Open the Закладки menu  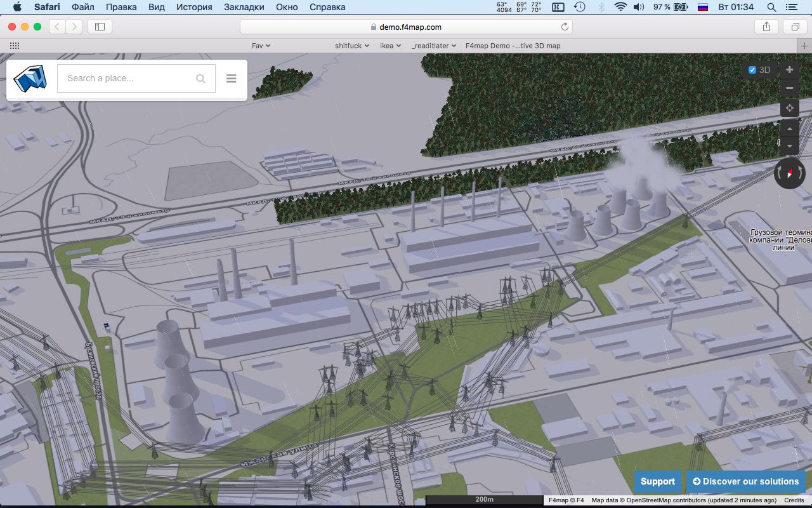(x=244, y=7)
